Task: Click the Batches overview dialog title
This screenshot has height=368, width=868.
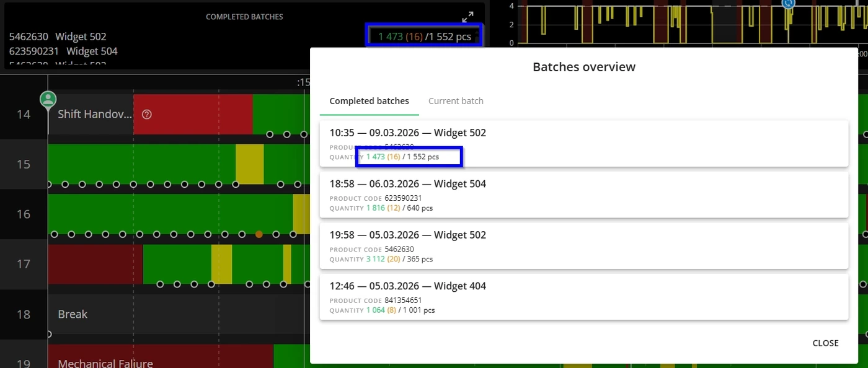Action: coord(584,67)
